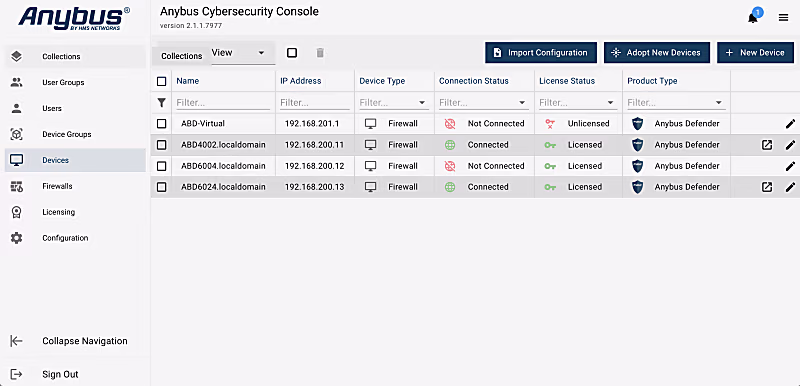Open the external link icon for ABD6024.localdomain
Viewport: 800px width, 386px height.
[x=767, y=187]
